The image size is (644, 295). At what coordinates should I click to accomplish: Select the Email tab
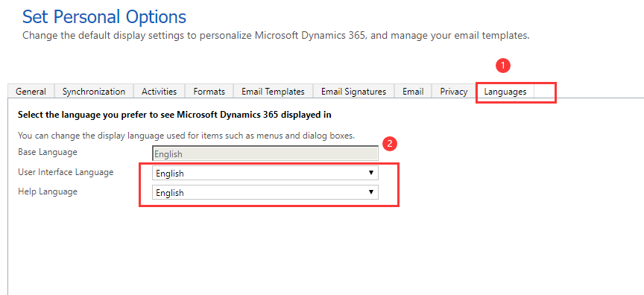[x=413, y=92]
